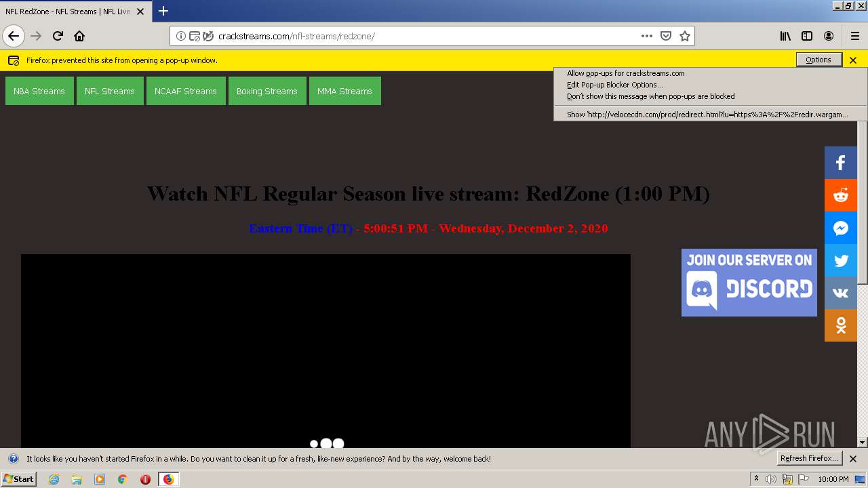Viewport: 868px width, 488px height.
Task: Bookmark this page with the star
Action: pos(685,36)
